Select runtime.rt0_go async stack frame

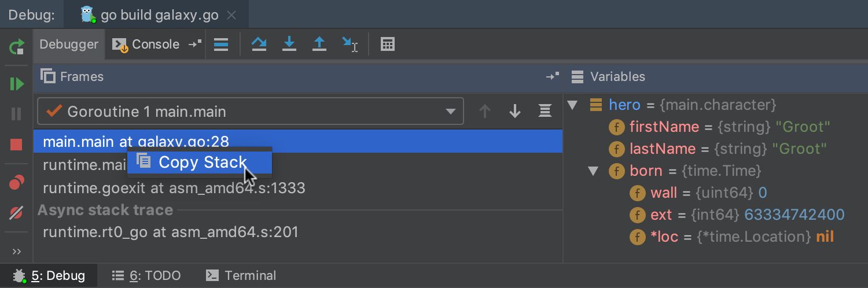pyautogui.click(x=171, y=232)
